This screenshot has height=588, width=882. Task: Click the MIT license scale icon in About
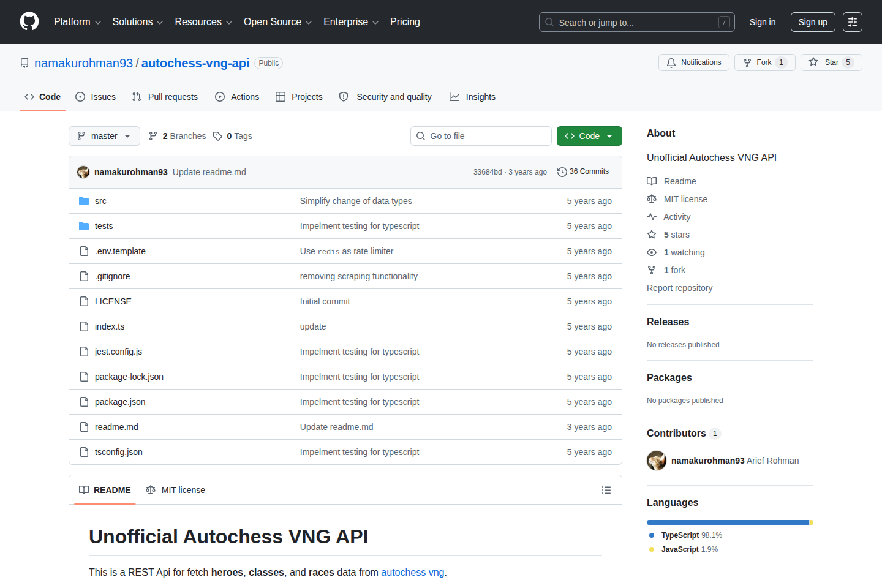[x=652, y=198]
